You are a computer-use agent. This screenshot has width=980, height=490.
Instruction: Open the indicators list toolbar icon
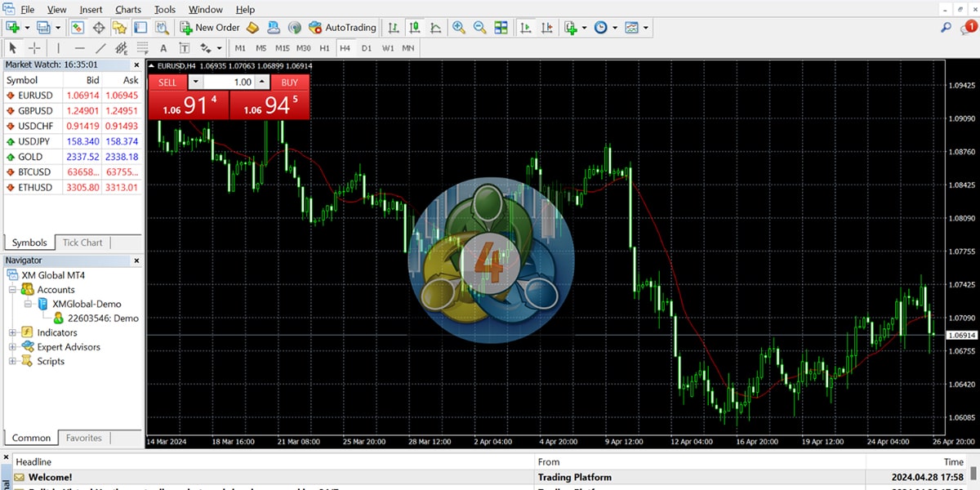click(x=571, y=27)
